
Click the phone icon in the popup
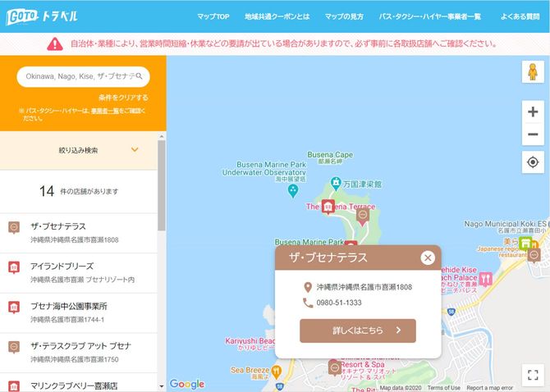click(x=308, y=303)
